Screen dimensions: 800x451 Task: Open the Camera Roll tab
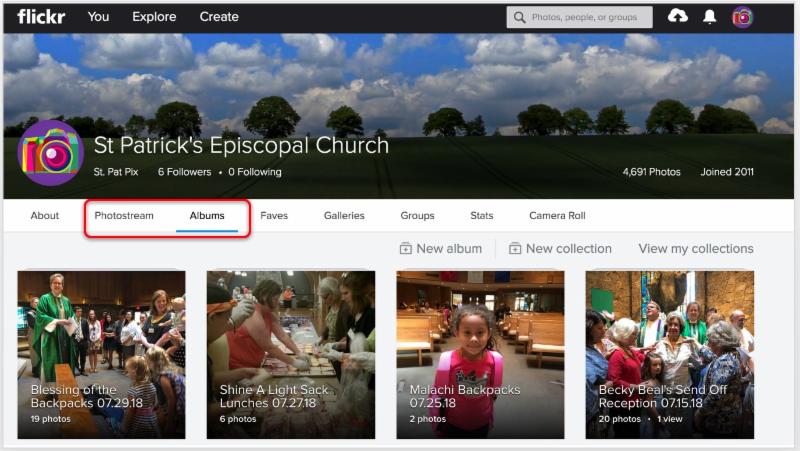[x=557, y=215]
